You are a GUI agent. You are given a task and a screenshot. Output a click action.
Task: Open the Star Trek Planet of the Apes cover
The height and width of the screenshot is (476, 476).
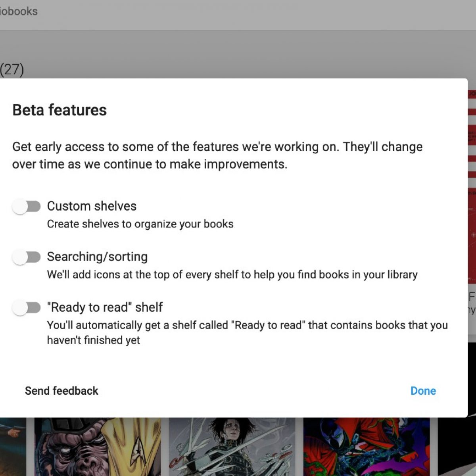pyautogui.click(x=97, y=446)
